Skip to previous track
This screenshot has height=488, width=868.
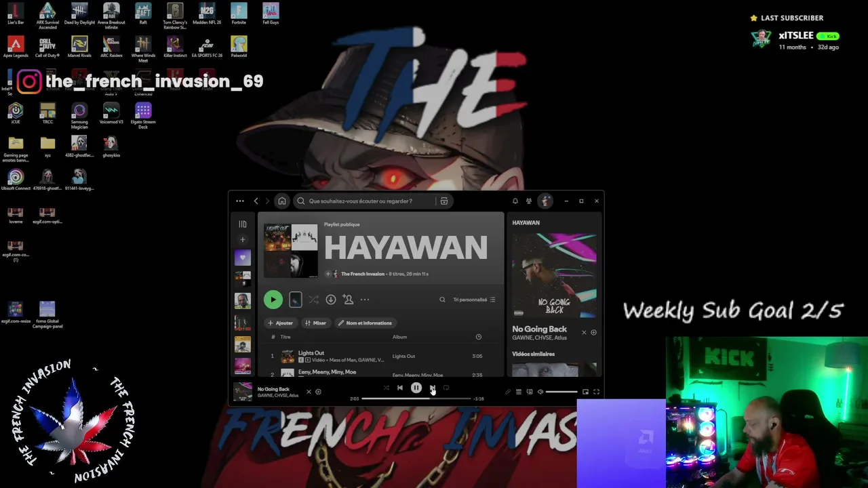(x=400, y=388)
